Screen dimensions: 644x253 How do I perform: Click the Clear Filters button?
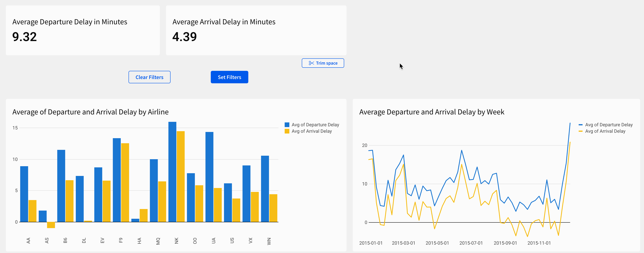click(x=149, y=77)
